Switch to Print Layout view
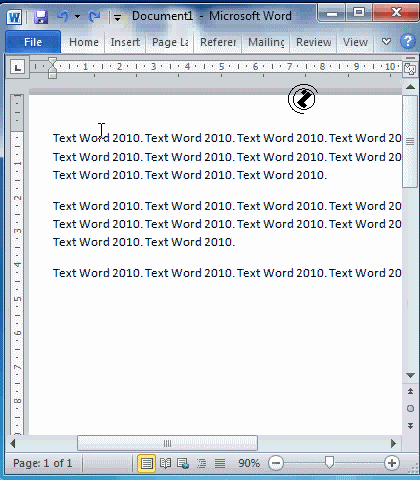420x480 pixels. click(x=146, y=463)
